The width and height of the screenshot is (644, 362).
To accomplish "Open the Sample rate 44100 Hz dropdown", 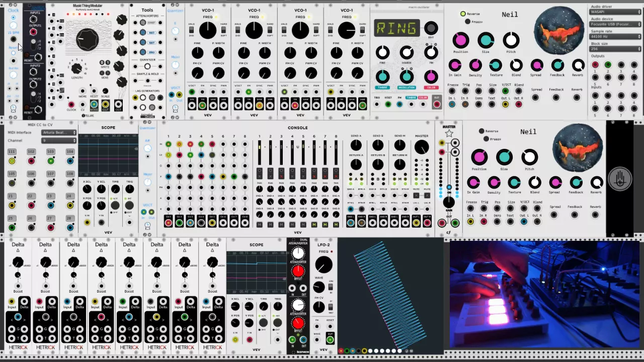I will point(615,37).
